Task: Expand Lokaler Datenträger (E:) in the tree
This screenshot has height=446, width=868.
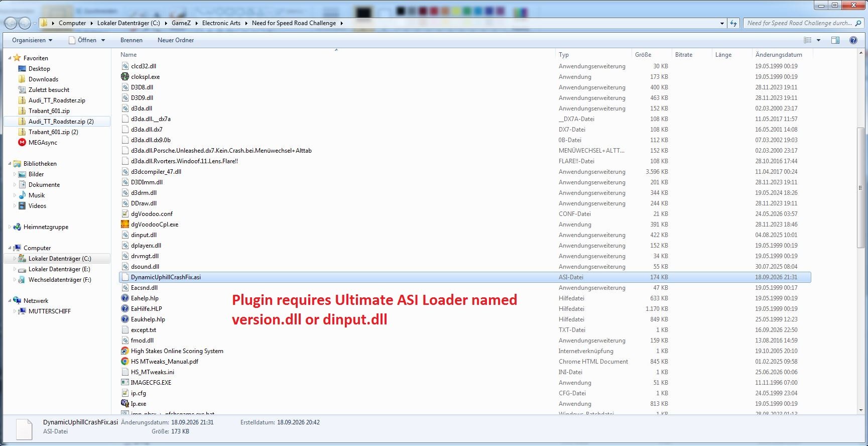Action: (x=15, y=269)
